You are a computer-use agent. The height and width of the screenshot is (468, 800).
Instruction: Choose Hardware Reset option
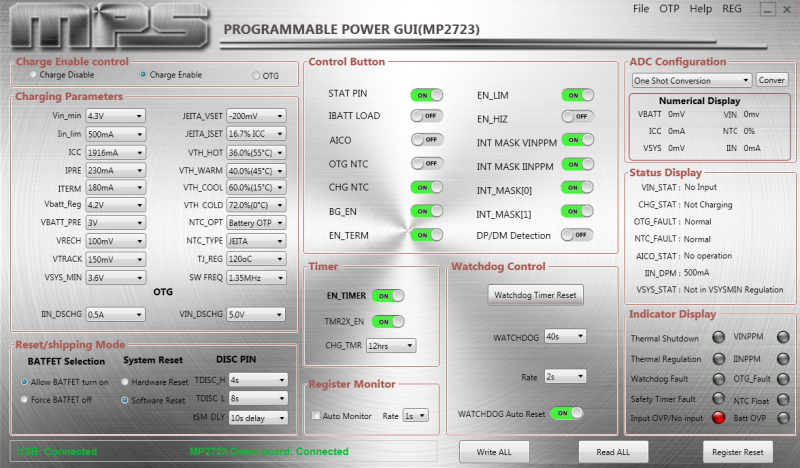[124, 382]
